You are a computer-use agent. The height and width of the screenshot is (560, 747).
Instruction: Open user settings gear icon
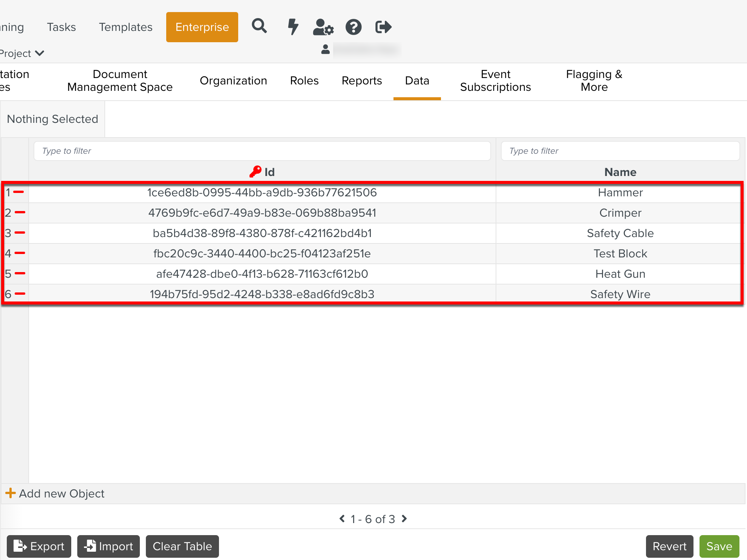tap(323, 27)
